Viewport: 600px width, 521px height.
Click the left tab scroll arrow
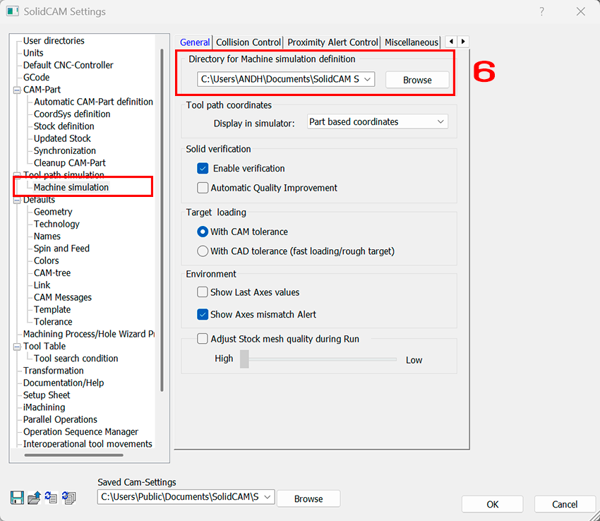coord(451,41)
